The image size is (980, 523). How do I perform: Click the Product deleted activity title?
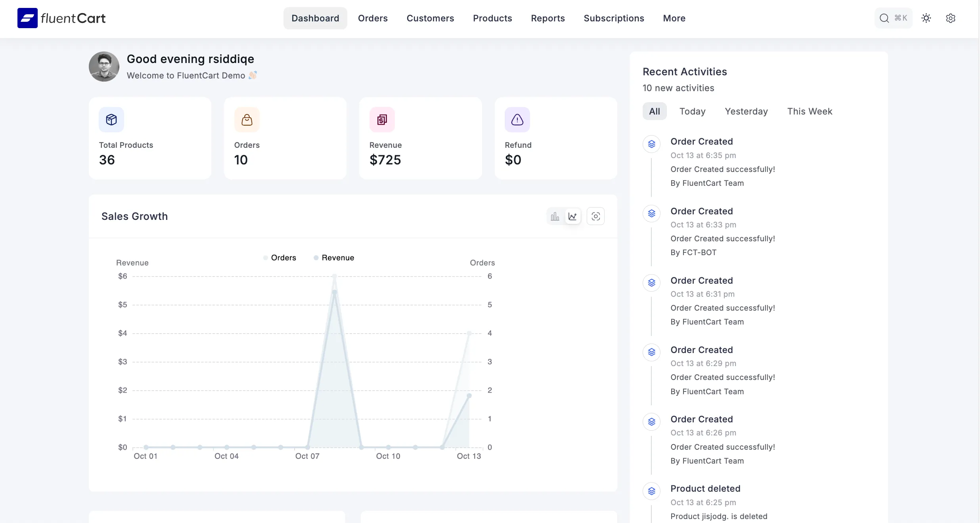click(705, 489)
